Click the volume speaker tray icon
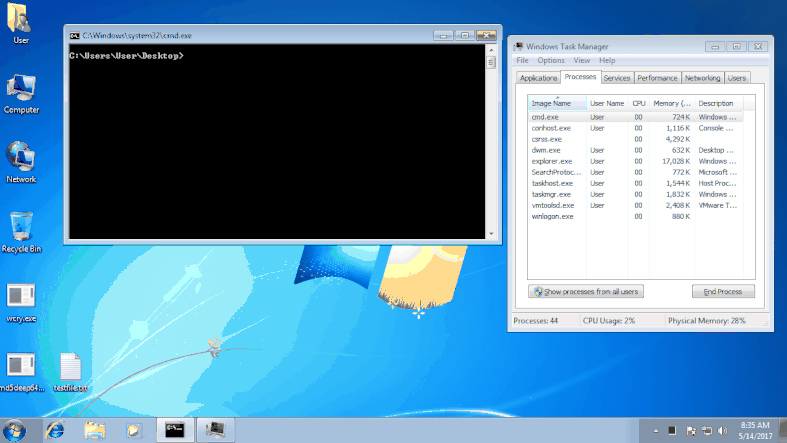 pos(723,431)
